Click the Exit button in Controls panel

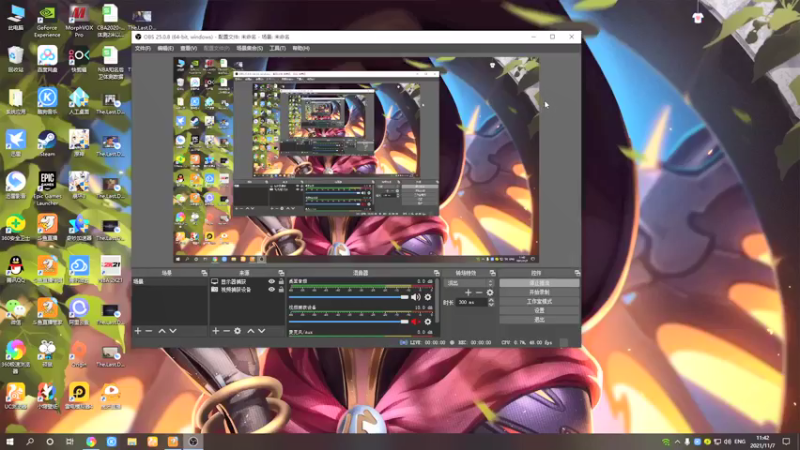(x=539, y=319)
